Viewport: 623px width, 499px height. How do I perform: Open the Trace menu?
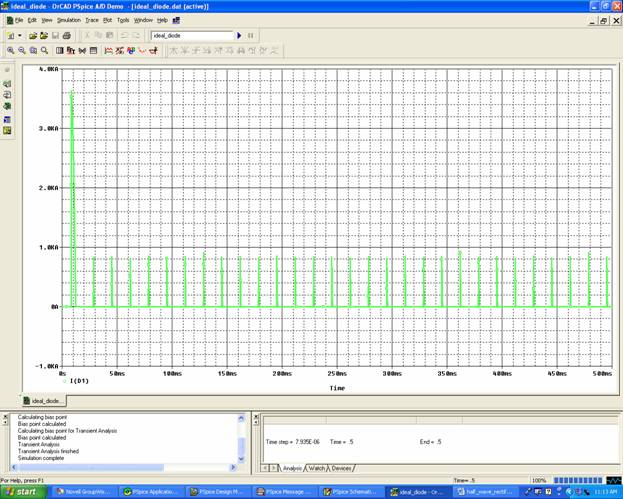(92, 20)
